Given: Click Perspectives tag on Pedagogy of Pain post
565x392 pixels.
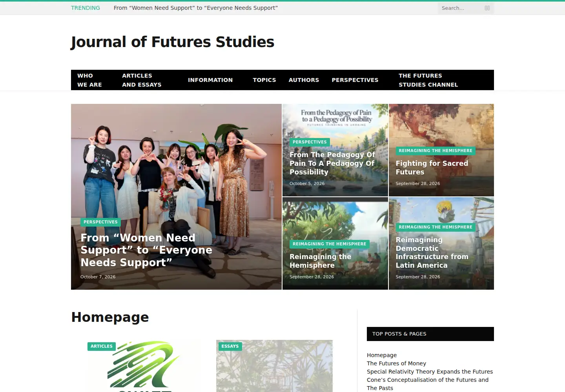Looking at the screenshot, I should point(310,142).
